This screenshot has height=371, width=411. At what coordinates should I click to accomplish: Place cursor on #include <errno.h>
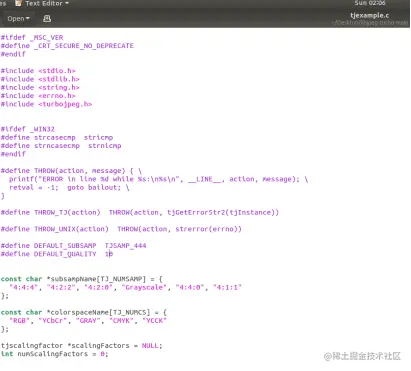pyautogui.click(x=38, y=96)
